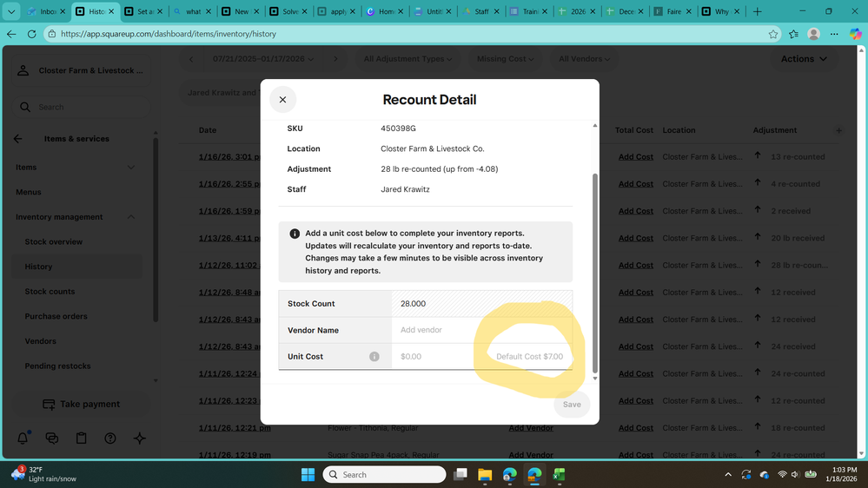Open Vendors page in sidebar

click(41, 341)
